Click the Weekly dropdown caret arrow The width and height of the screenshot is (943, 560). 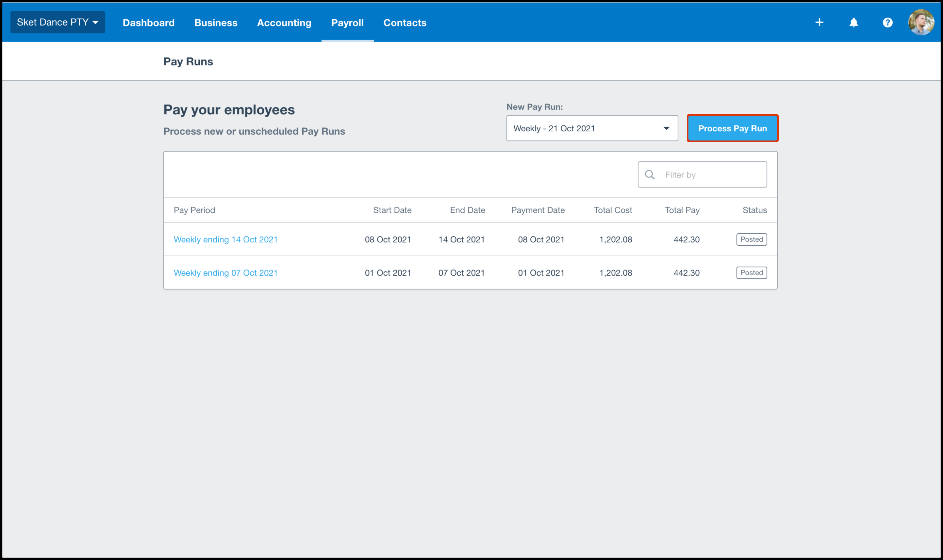click(x=666, y=128)
